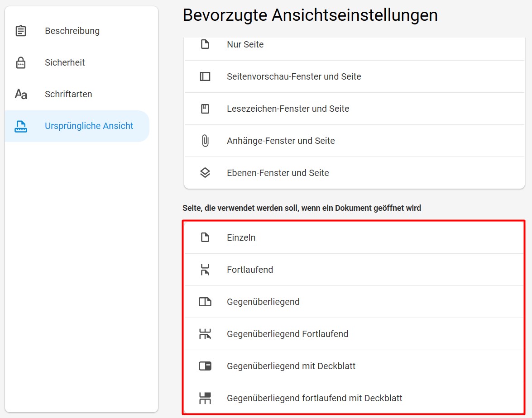532x418 pixels.
Task: Click the Beschreibung clipboard icon
Action: 21,31
